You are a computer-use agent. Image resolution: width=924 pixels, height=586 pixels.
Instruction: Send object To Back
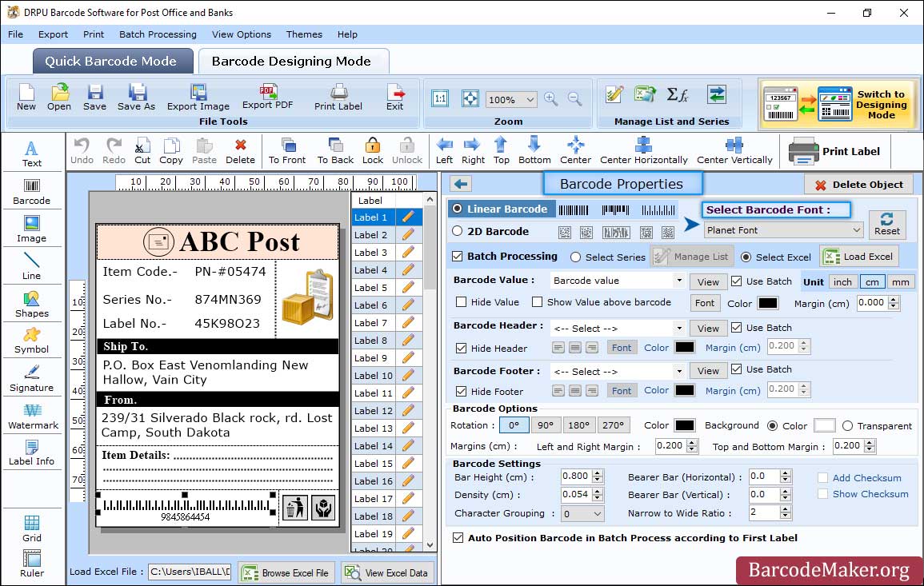pos(335,151)
